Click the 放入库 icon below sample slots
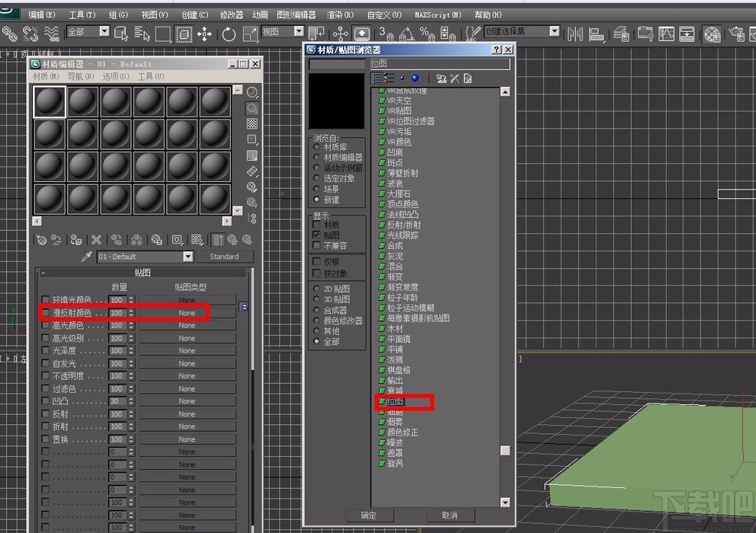The image size is (756, 533). coord(155,240)
